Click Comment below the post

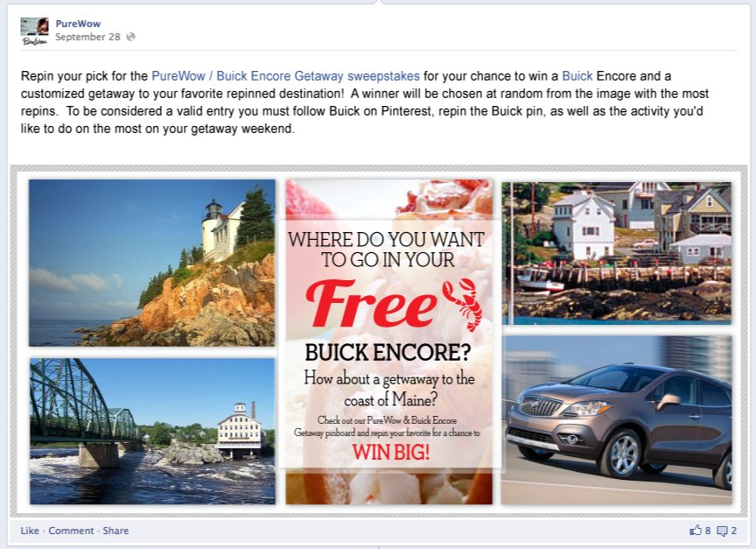[72, 531]
